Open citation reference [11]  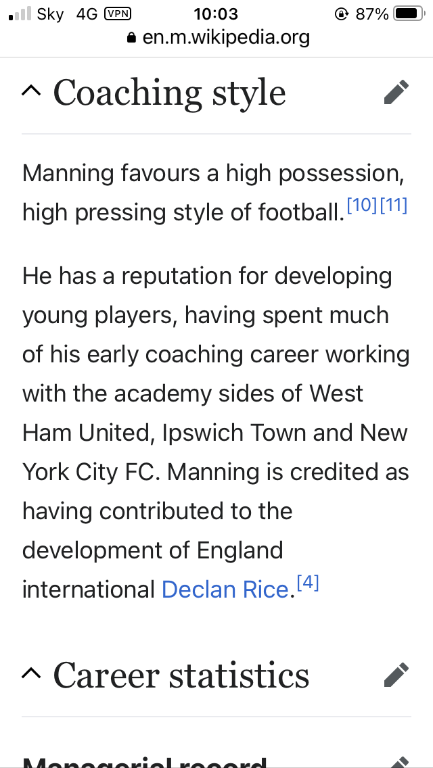(x=393, y=205)
